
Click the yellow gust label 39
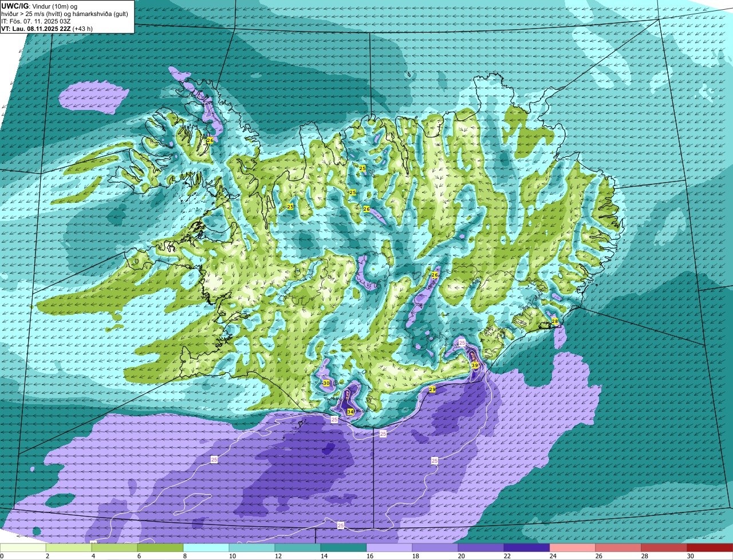click(x=475, y=365)
